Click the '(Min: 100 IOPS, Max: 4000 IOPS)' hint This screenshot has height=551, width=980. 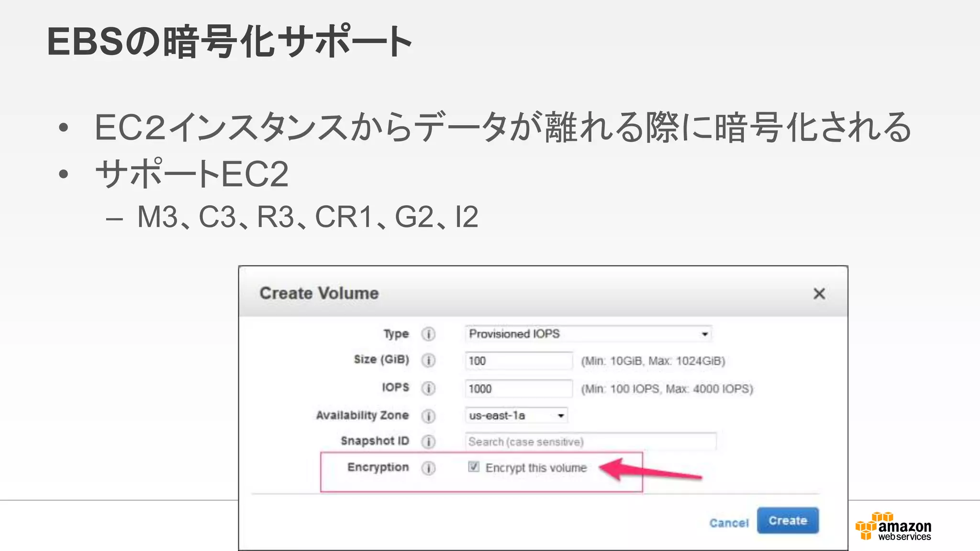[x=667, y=389]
